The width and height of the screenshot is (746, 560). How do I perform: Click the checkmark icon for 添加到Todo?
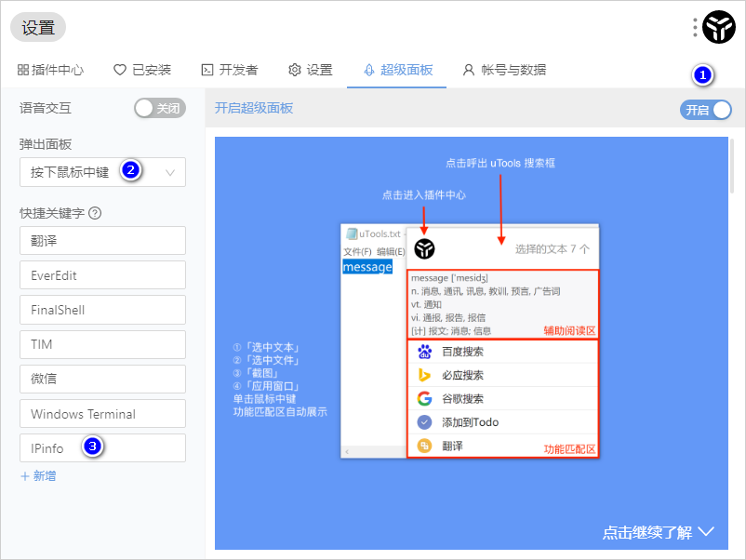[424, 422]
